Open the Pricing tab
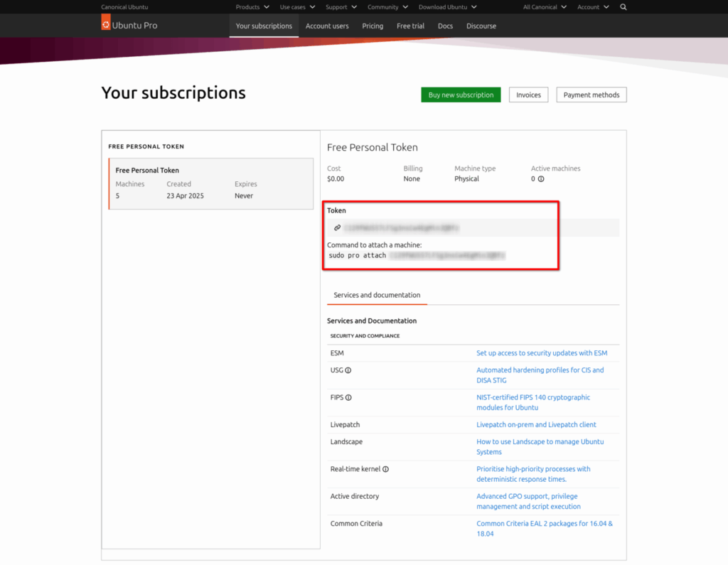728x565 pixels. [x=373, y=26]
